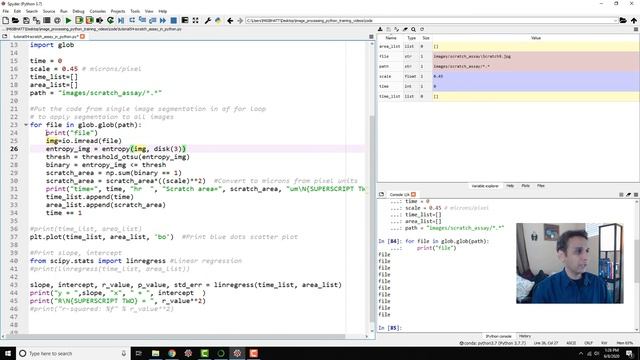Open a file using the folder toolbar icon
The image size is (640, 360).
(x=16, y=20)
